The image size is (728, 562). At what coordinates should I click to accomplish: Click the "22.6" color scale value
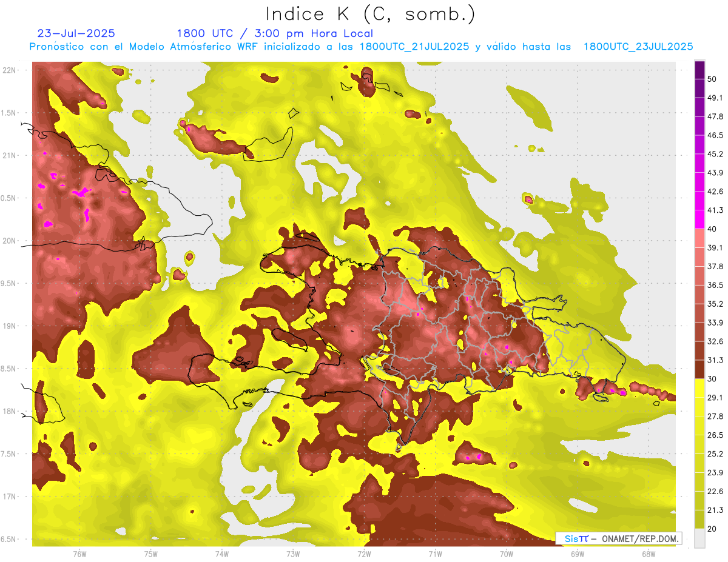click(715, 492)
